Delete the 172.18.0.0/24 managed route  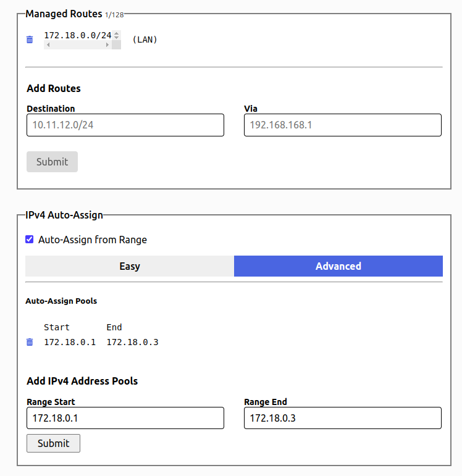pos(30,40)
